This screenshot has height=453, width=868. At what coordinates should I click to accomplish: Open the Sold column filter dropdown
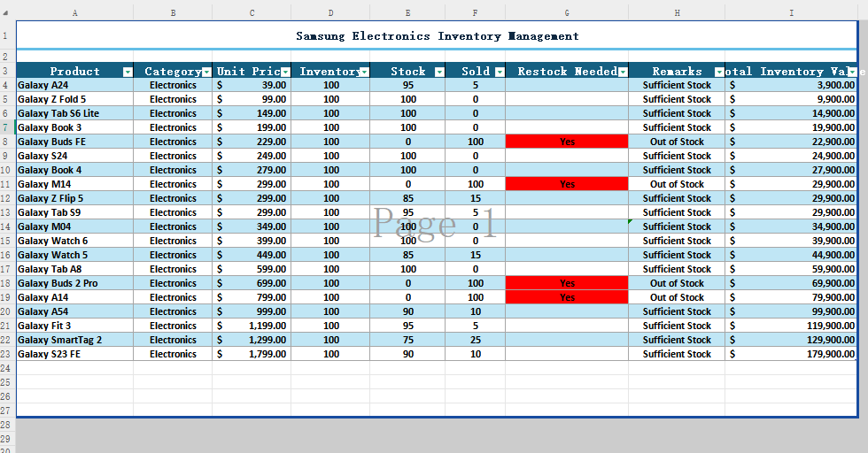coord(500,72)
